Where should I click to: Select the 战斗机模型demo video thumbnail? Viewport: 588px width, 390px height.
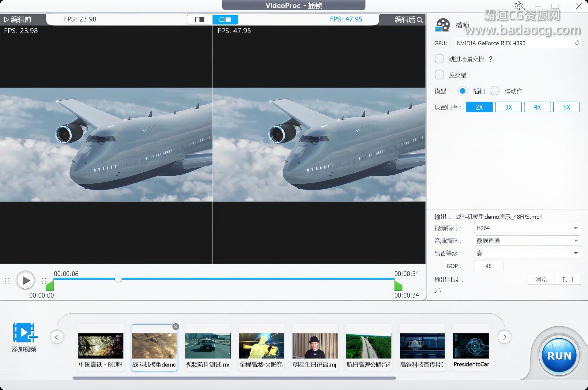(x=154, y=348)
